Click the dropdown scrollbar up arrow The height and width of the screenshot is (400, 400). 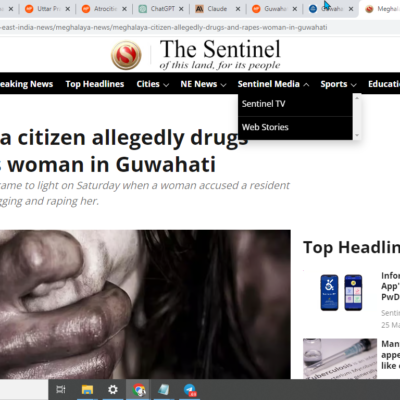click(x=357, y=98)
